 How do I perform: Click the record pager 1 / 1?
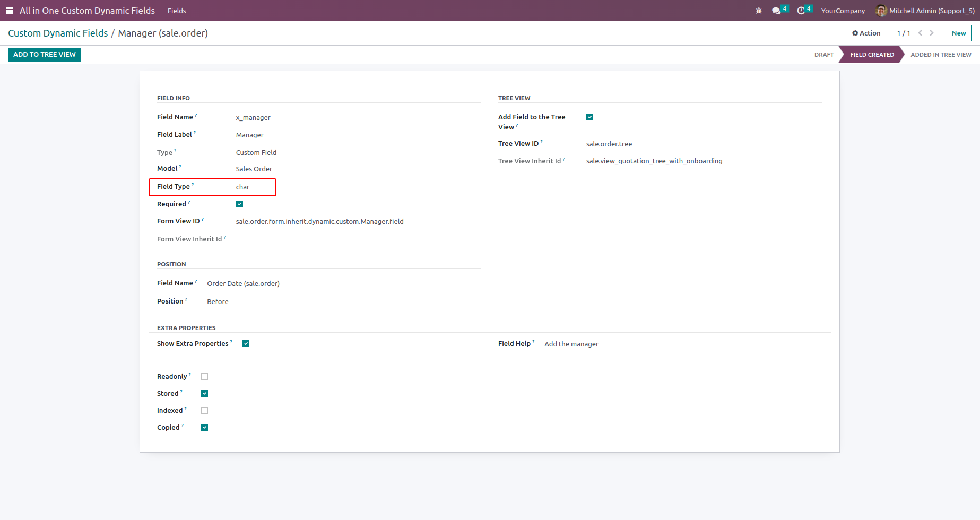coord(904,33)
